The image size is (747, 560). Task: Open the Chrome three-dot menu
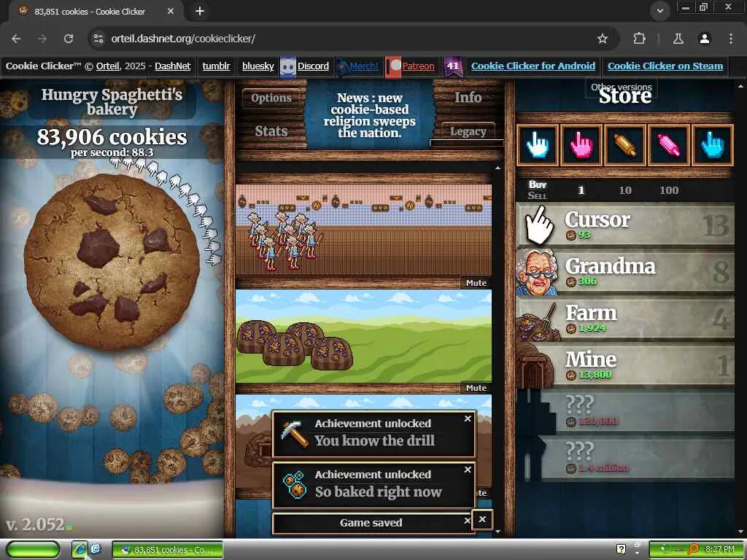(x=731, y=39)
